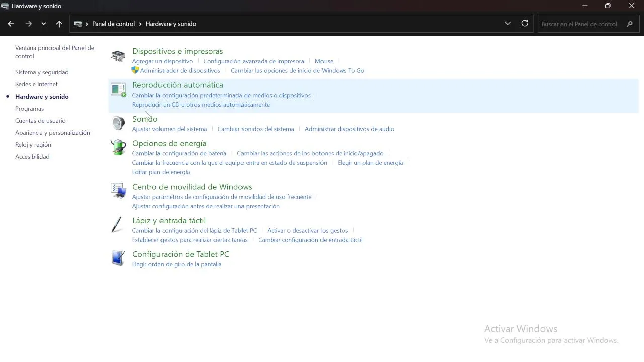Screen dimensions: 644x362
Task: Click Administrar dispositivos de audio
Action: (x=350, y=129)
